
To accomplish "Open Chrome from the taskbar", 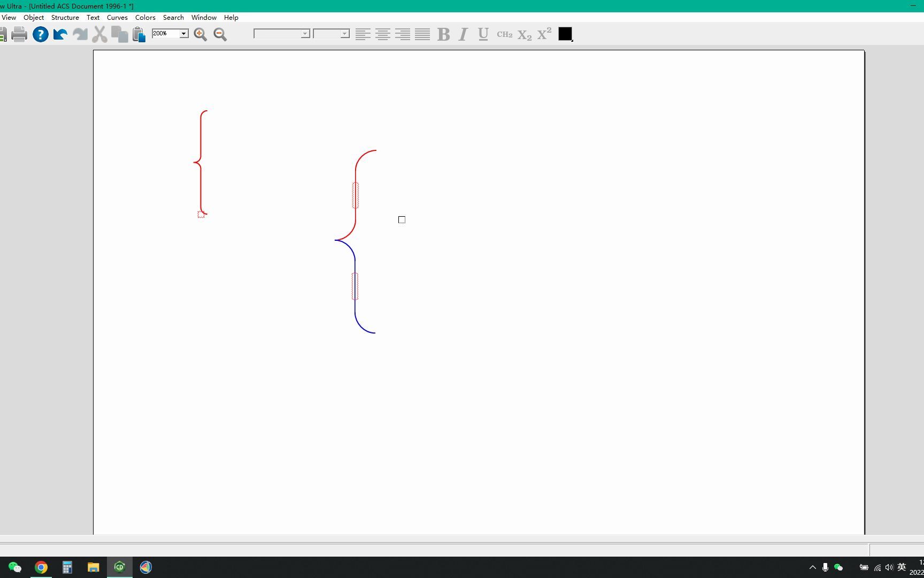I will click(41, 567).
